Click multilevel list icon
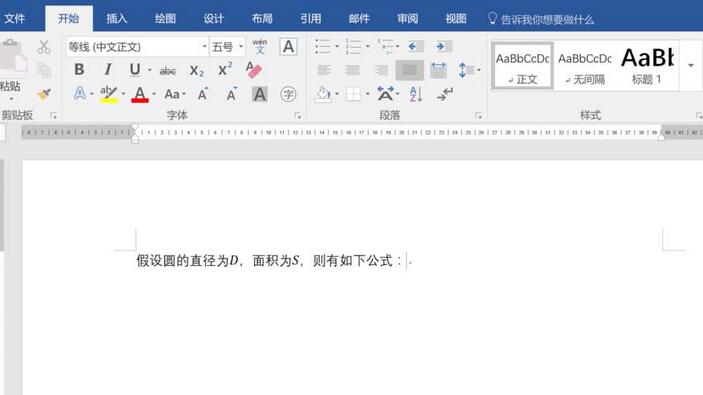 click(x=385, y=47)
